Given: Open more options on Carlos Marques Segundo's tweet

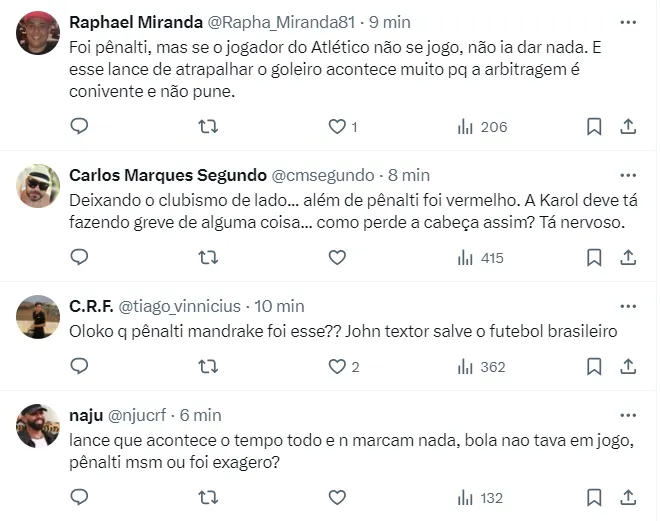Looking at the screenshot, I should click(x=627, y=175).
